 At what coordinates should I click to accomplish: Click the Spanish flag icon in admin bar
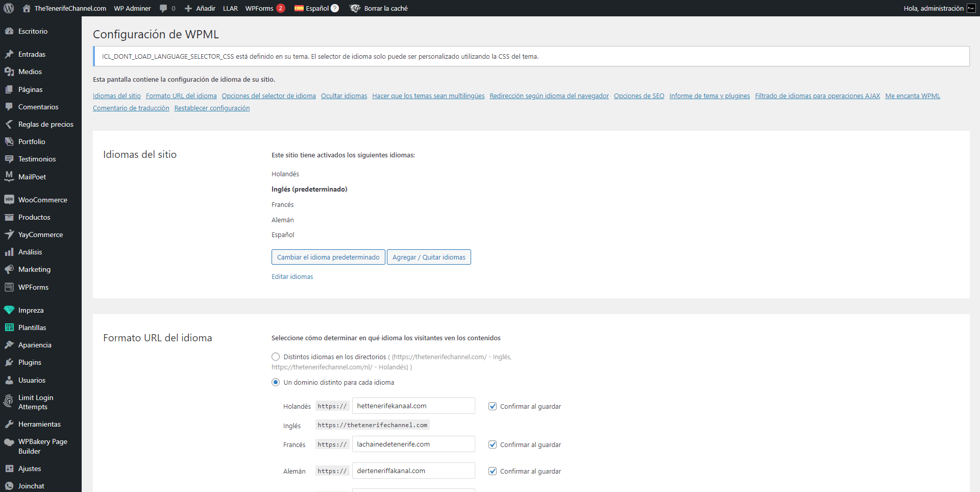(299, 8)
